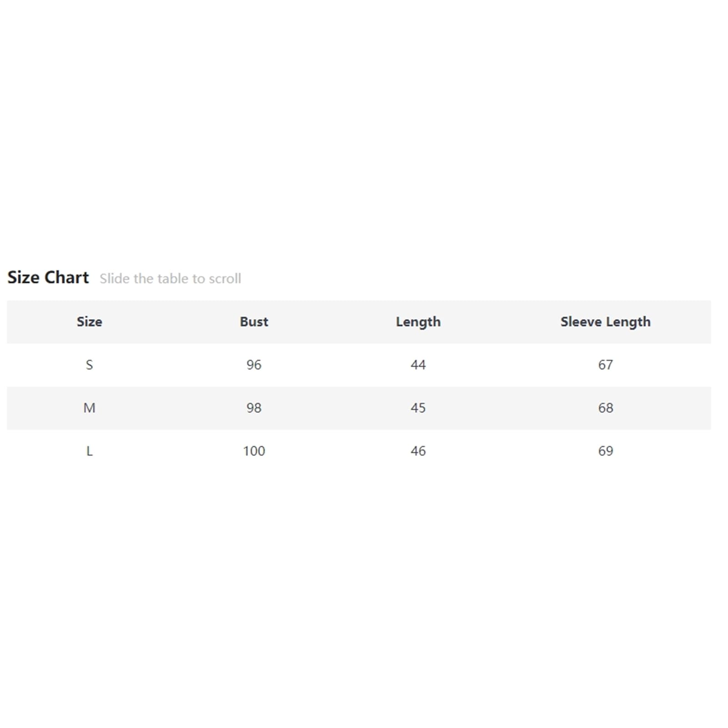The image size is (728, 728).
Task: Click sleeve length value 68
Action: pos(606,408)
